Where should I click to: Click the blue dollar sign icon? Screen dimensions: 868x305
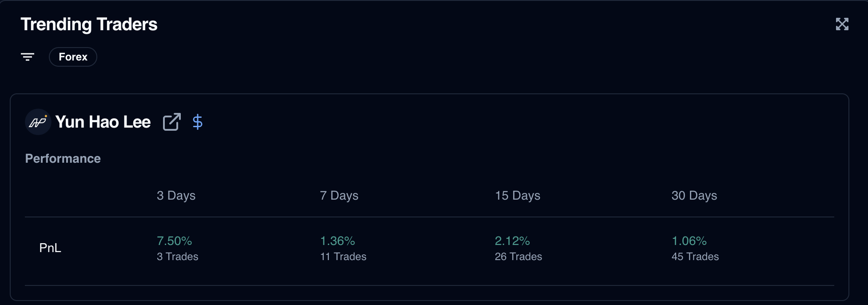(x=198, y=122)
